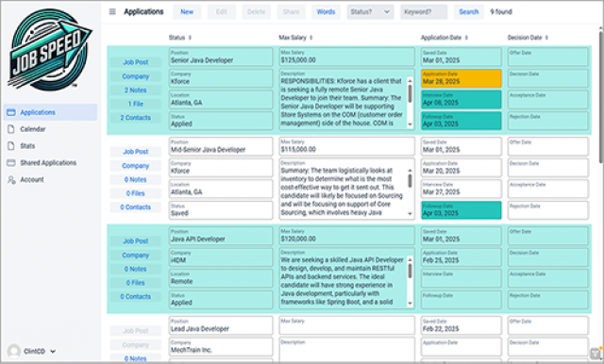The image size is (604, 364).
Task: Sort by Decision Date column arrows
Action: pyautogui.click(x=546, y=38)
